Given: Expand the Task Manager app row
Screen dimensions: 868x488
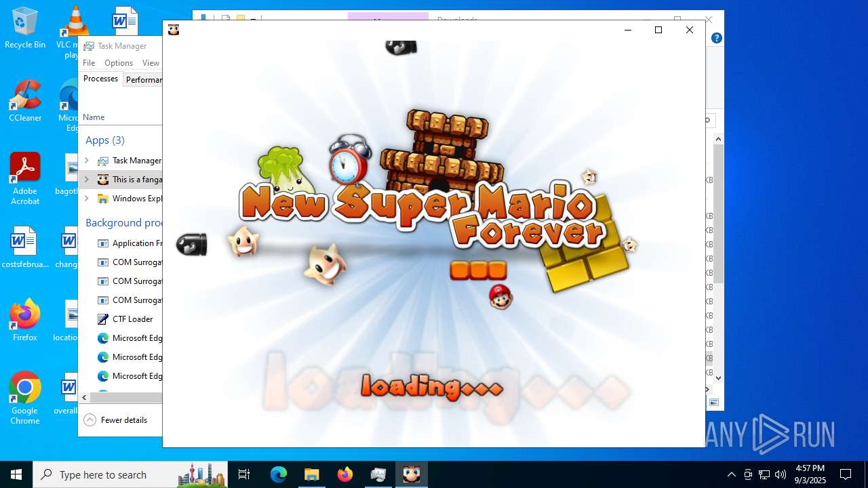Looking at the screenshot, I should tap(87, 161).
